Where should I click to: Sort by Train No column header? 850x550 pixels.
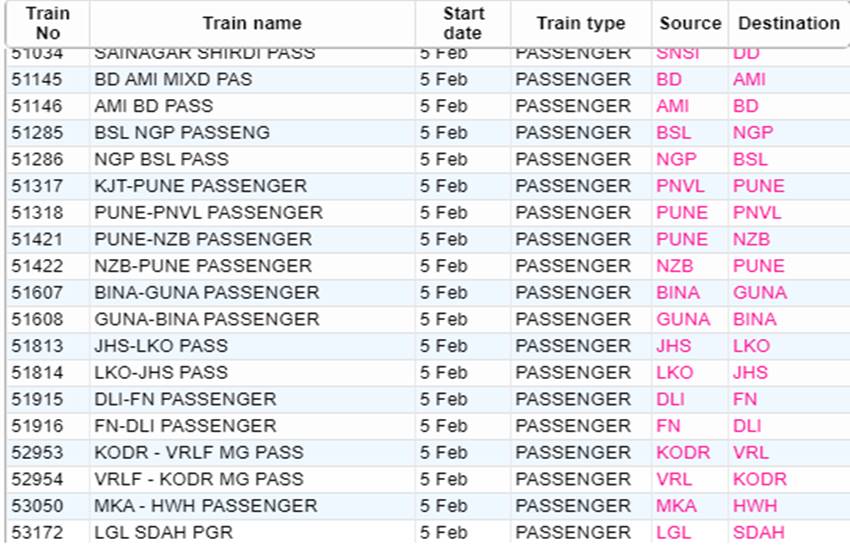[x=48, y=23]
